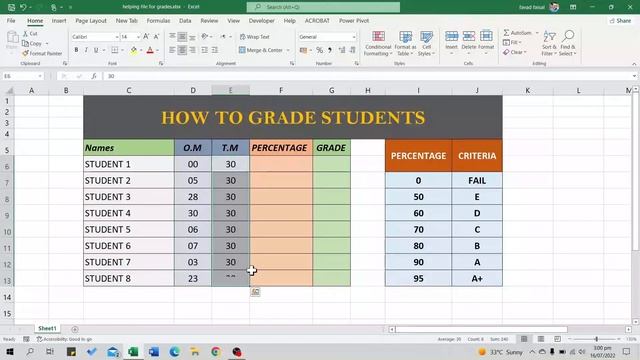This screenshot has height=360, width=640.
Task: Open number format General dropdown
Action: click(x=353, y=37)
